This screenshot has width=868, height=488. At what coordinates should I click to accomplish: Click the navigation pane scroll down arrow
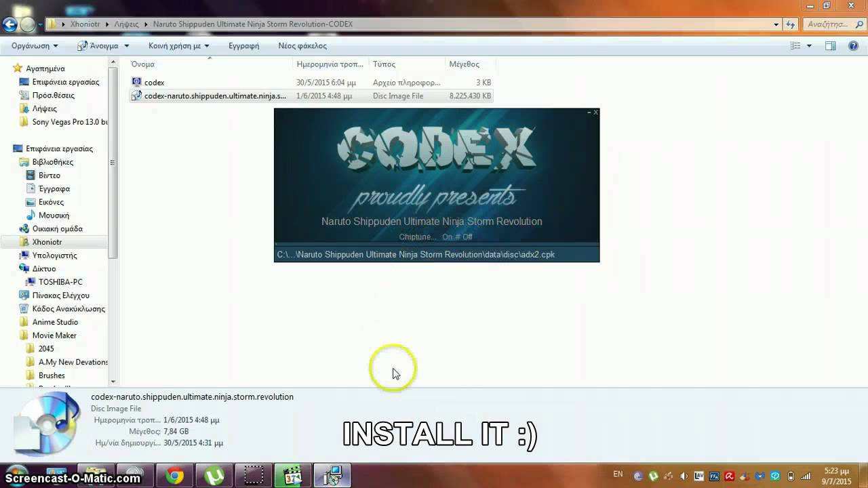[113, 382]
